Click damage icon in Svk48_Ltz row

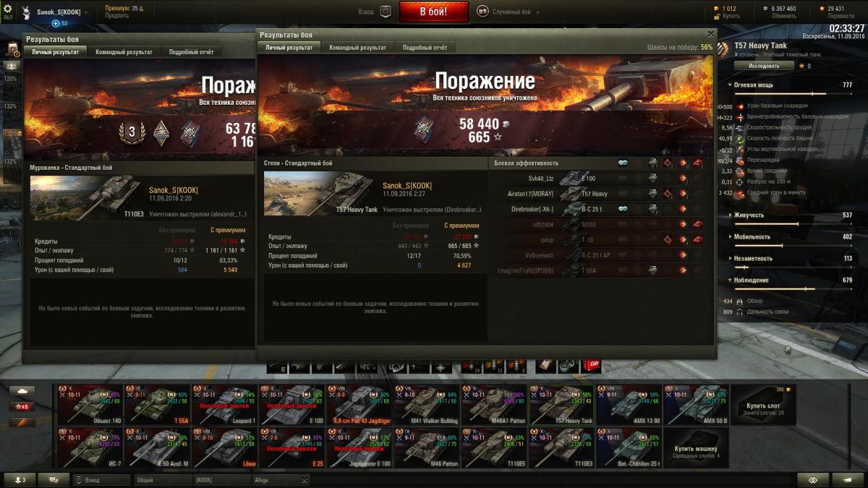tap(683, 178)
